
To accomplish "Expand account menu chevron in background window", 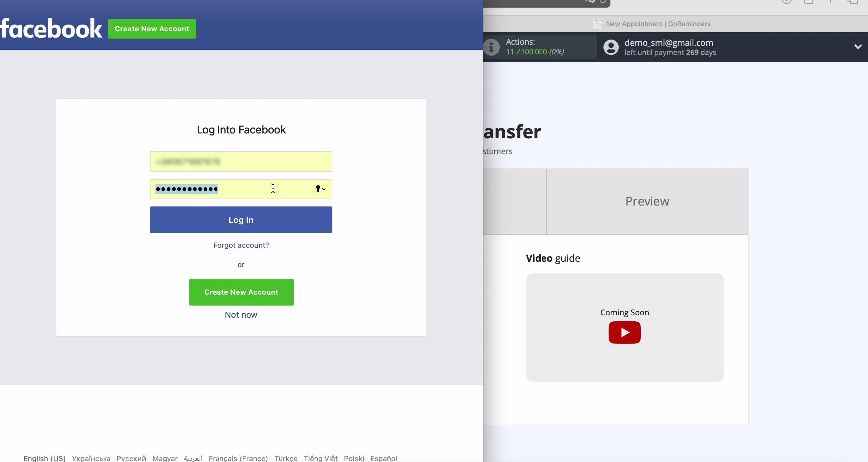I will (858, 47).
